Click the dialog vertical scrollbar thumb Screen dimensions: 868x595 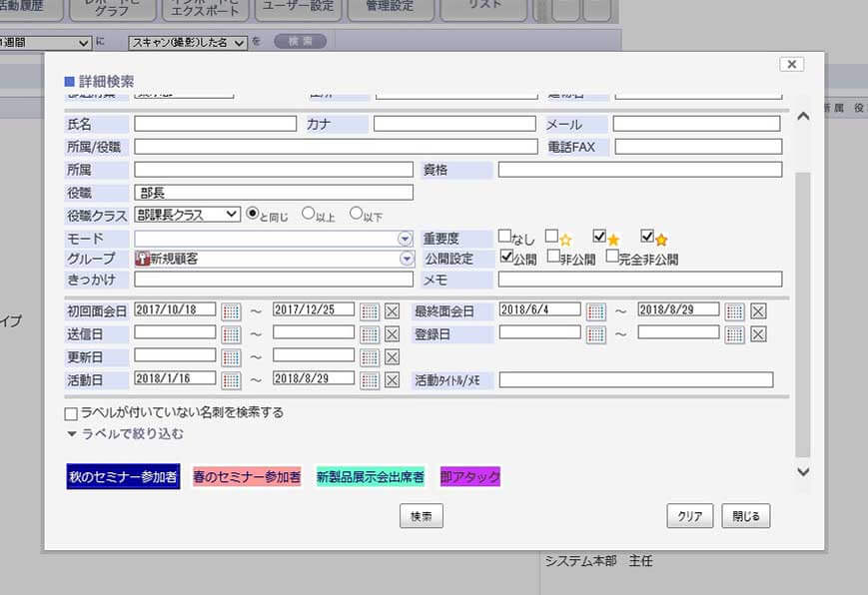coord(803,314)
